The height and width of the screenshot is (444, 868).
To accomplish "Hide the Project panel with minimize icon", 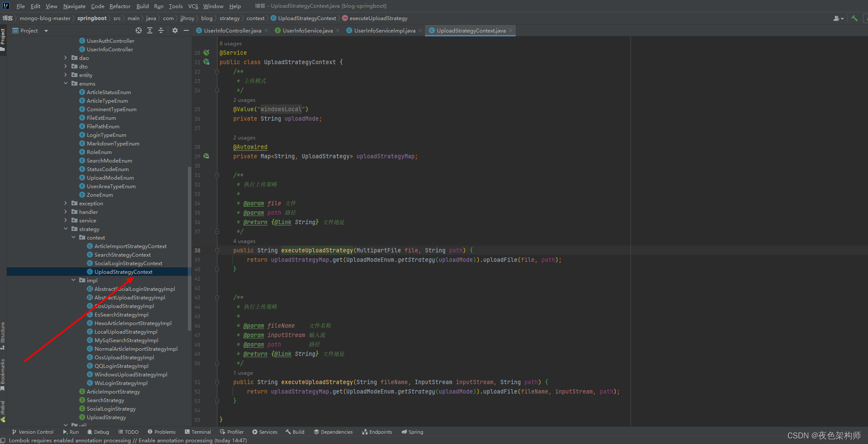I will click(x=186, y=30).
